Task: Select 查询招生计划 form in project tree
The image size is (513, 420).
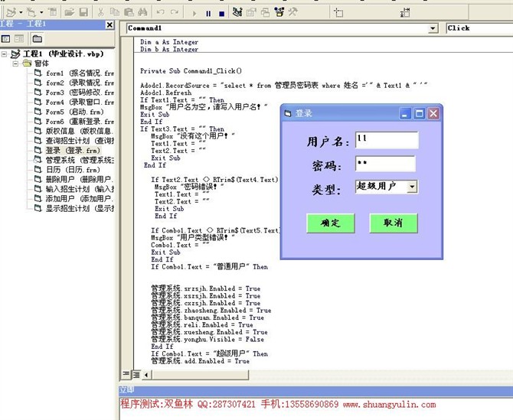Action: (x=74, y=141)
